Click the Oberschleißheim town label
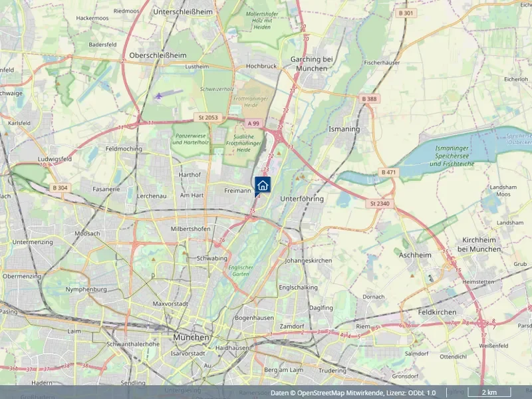The height and width of the screenshot is (399, 532). tap(158, 55)
